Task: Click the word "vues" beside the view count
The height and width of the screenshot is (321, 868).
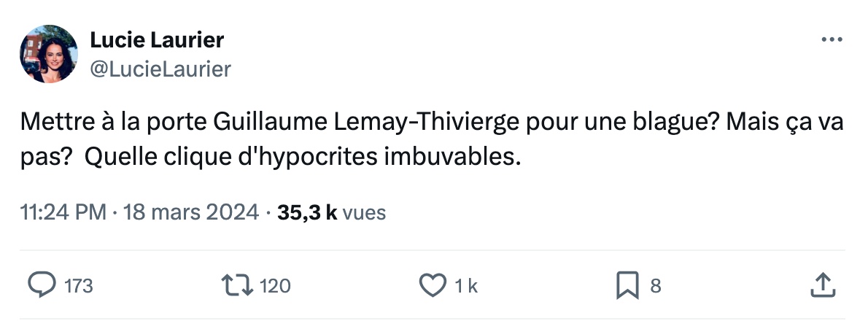Action: [x=364, y=213]
